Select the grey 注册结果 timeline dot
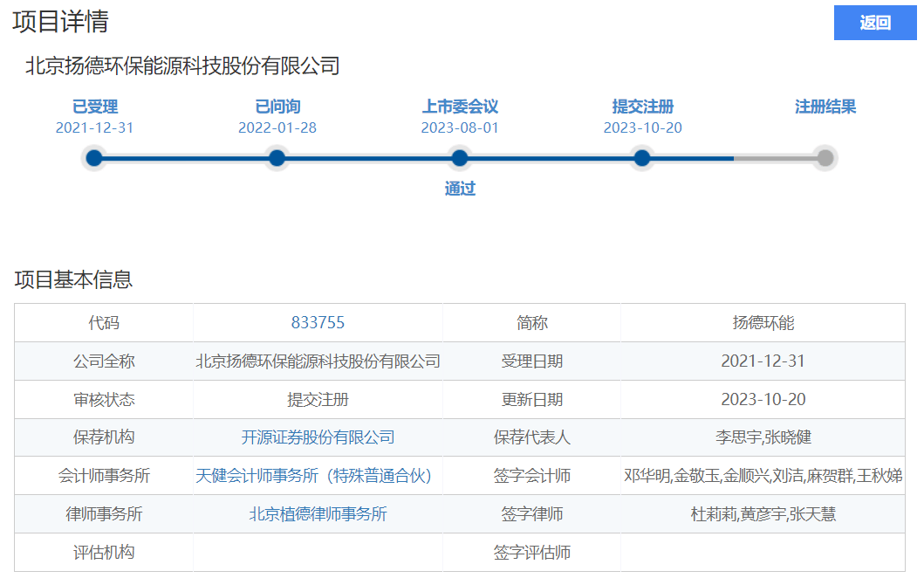 point(825,158)
